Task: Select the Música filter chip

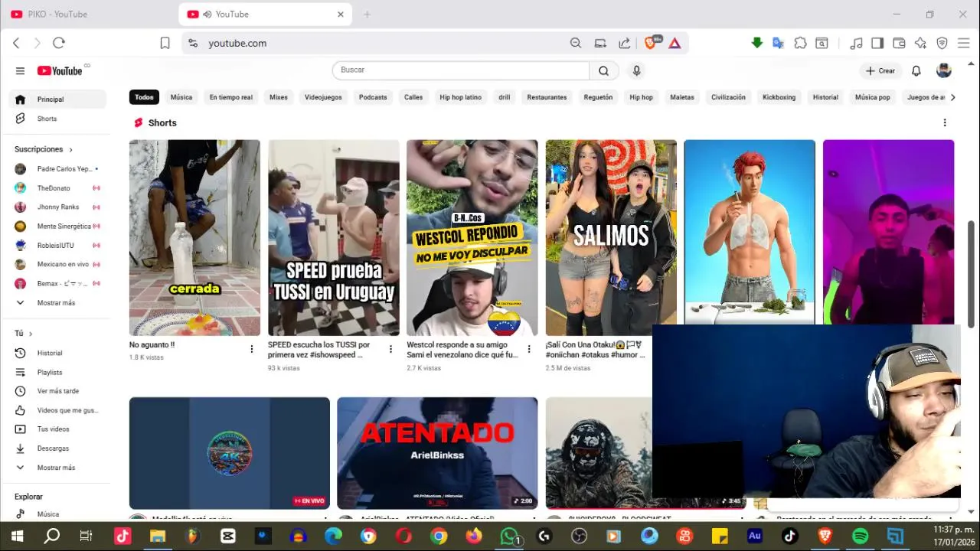Action: click(181, 97)
